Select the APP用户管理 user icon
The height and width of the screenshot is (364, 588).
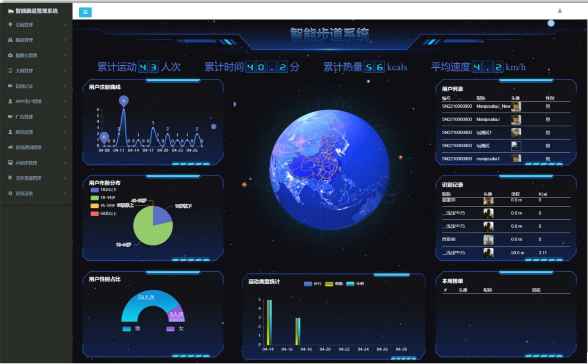tap(10, 101)
